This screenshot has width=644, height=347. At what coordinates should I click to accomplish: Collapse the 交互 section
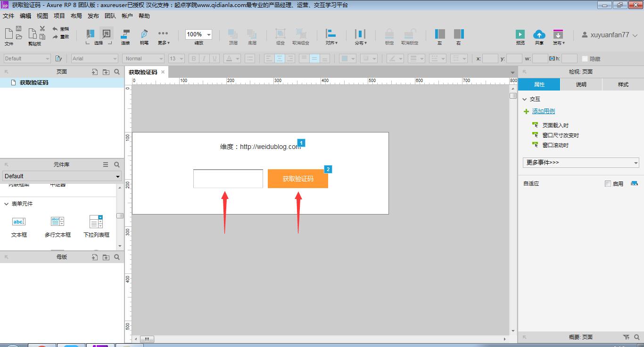pos(525,99)
